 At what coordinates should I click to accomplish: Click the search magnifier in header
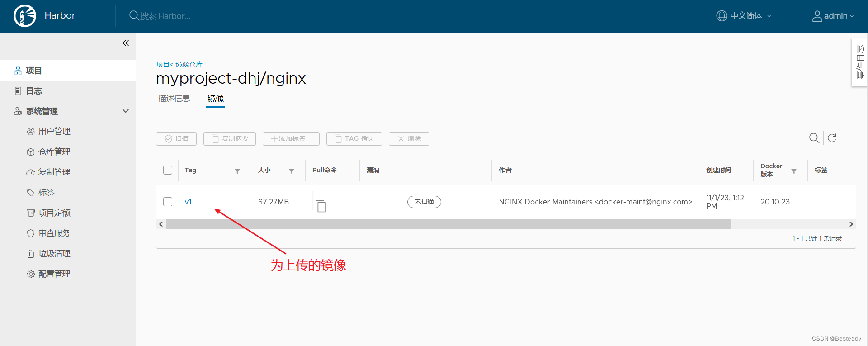pyautogui.click(x=134, y=16)
